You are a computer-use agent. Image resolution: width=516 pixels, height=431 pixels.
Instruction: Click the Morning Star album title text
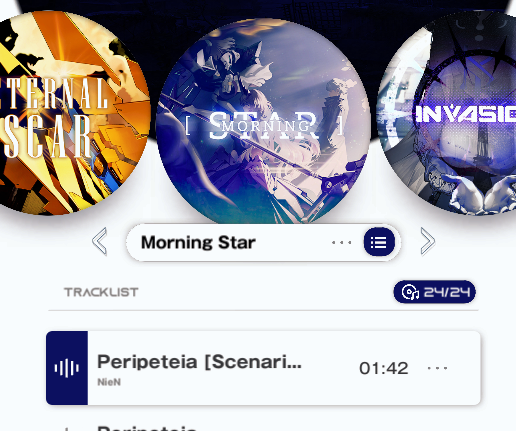pos(198,242)
